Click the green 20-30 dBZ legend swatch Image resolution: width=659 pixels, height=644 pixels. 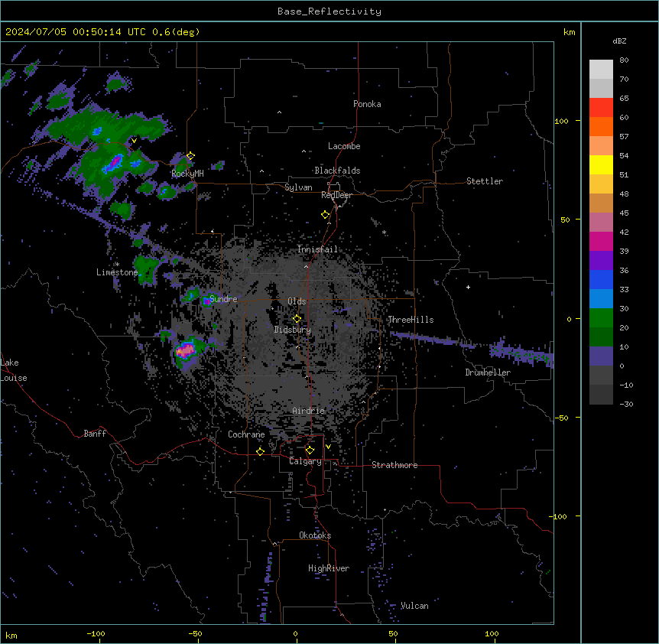[x=601, y=318]
